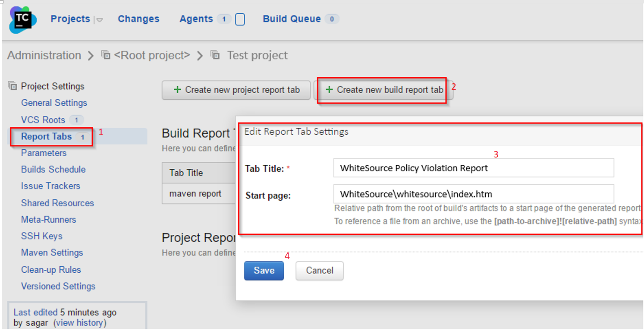Click the Administration breadcrumb link
644x331 pixels.
pyautogui.click(x=44, y=55)
